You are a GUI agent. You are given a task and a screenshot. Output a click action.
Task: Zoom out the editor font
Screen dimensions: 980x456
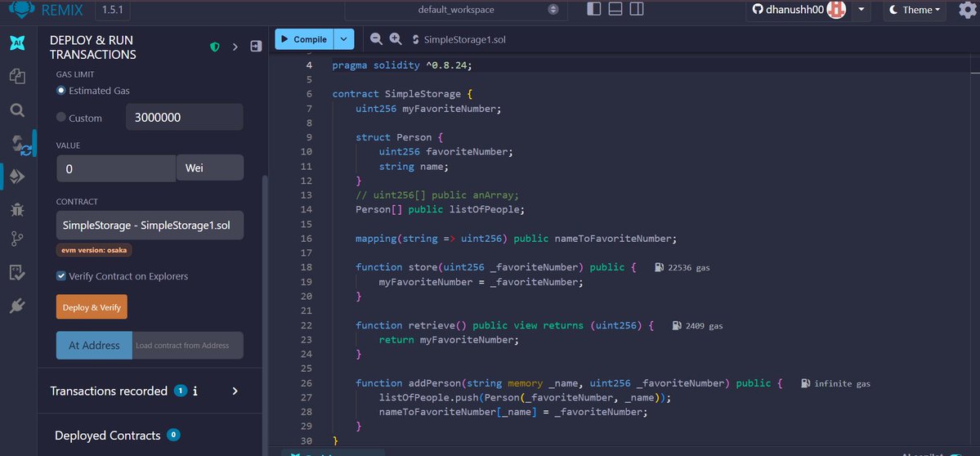(376, 38)
